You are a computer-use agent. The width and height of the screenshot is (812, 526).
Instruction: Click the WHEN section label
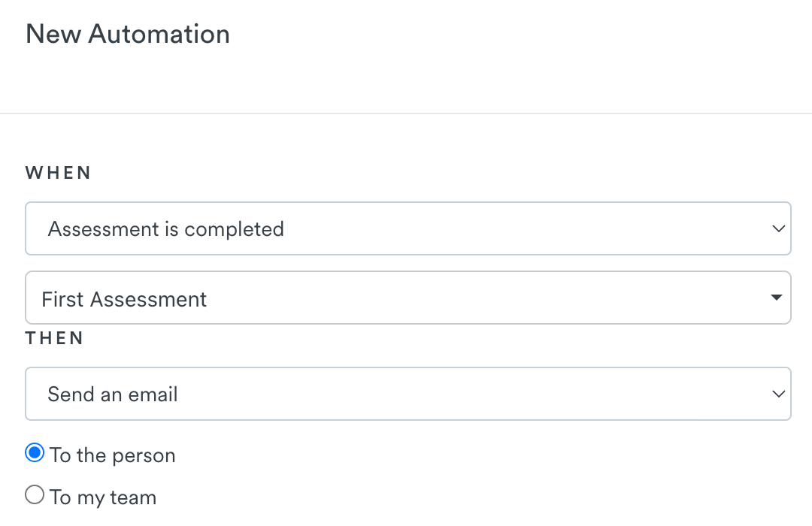[x=59, y=173]
